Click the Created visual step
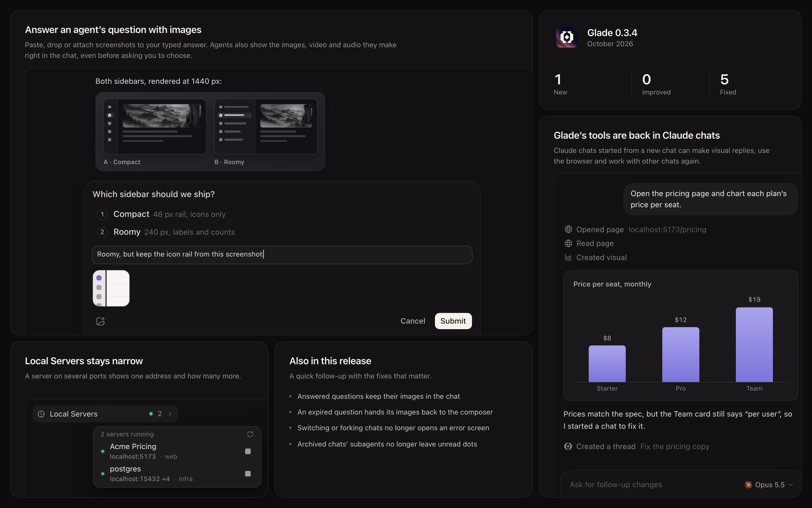 601,257
